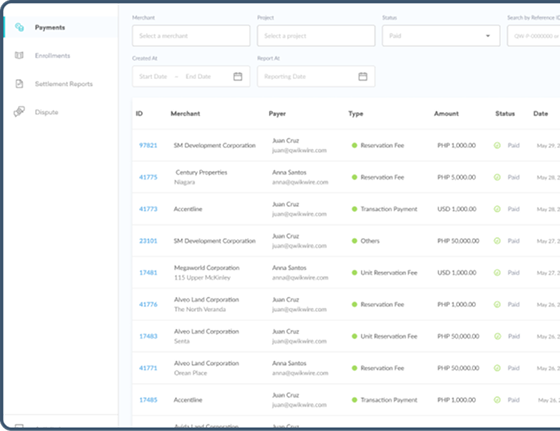Go to Enrollments menu item
This screenshot has height=431, width=560.
[x=52, y=56]
